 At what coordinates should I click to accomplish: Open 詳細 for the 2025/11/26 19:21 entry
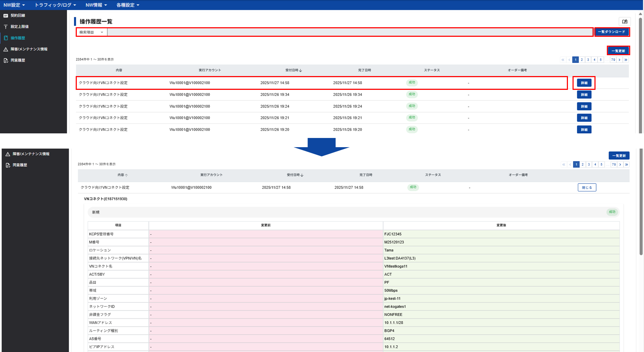click(584, 118)
